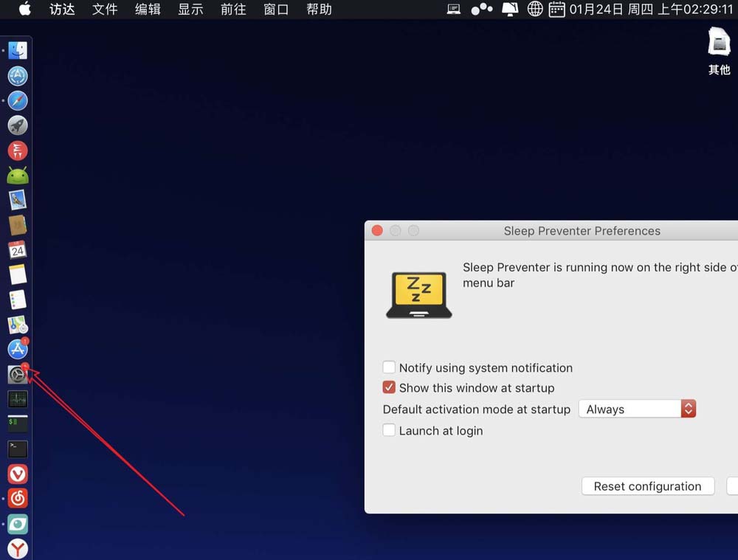Open the Apple menu
738x560 pixels.
[24, 8]
